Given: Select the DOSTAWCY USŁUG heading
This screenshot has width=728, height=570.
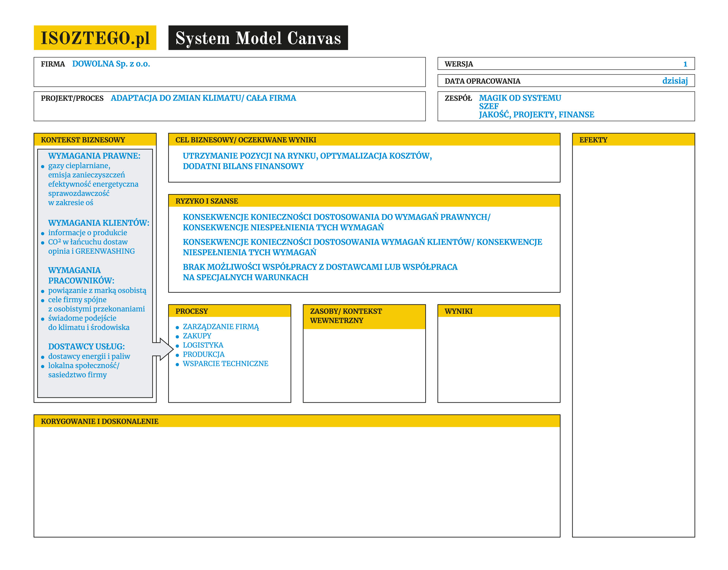Looking at the screenshot, I should pos(86,346).
